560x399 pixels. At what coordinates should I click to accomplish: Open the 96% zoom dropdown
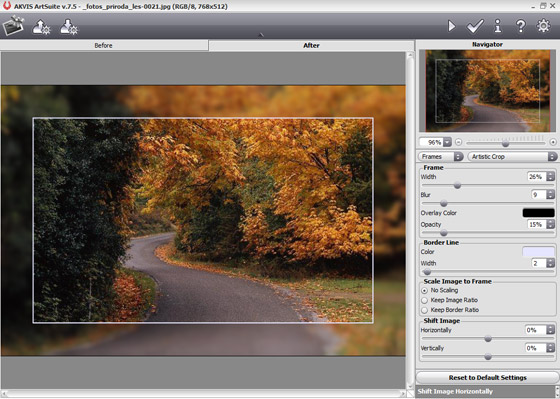[x=447, y=142]
